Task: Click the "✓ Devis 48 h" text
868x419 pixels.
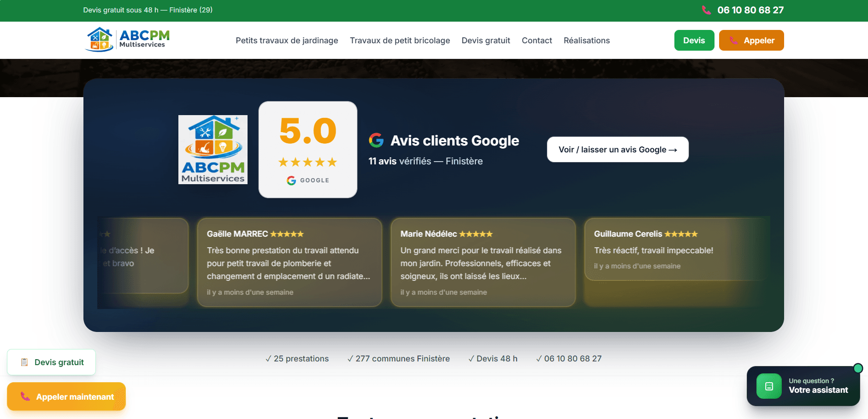Action: click(493, 359)
